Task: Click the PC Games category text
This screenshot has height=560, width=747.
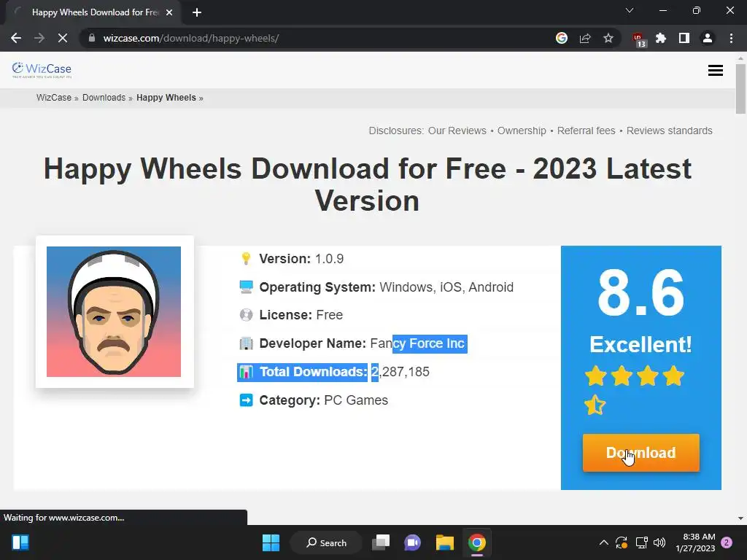Action: point(356,400)
